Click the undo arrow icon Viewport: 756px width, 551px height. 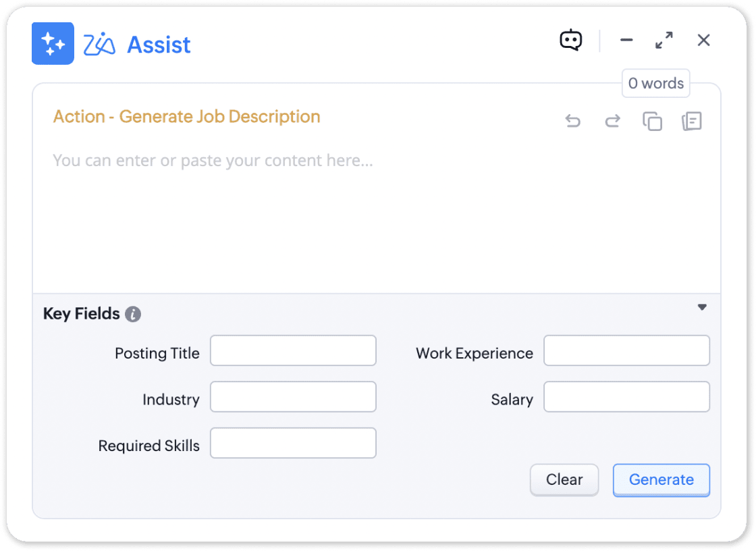click(x=573, y=121)
